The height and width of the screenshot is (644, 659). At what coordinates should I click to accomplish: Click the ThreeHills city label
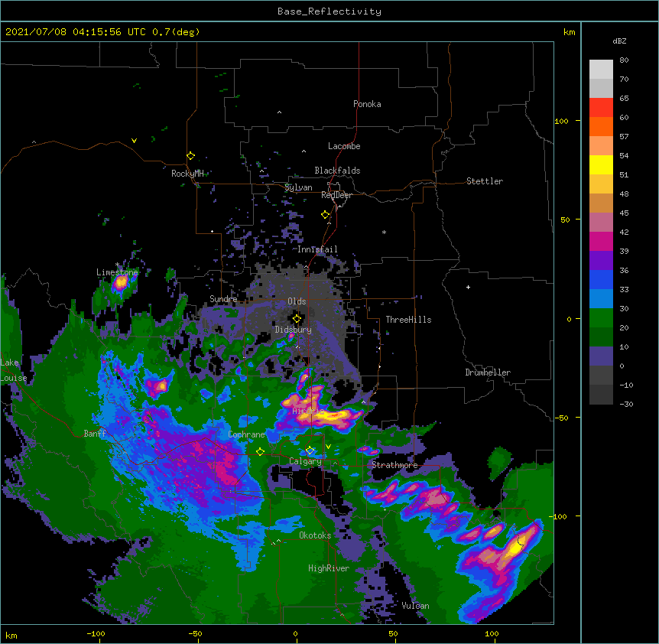[408, 320]
